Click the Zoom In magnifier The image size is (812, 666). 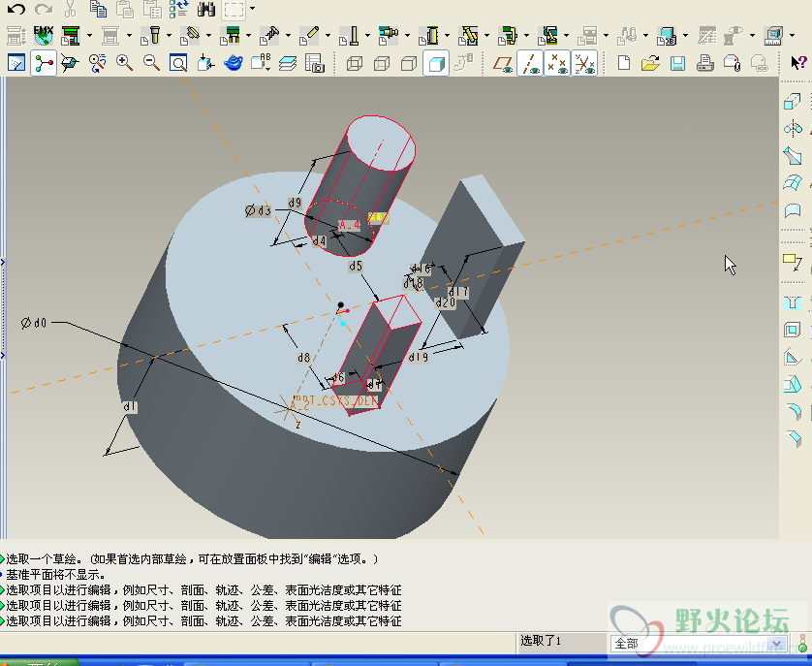124,63
